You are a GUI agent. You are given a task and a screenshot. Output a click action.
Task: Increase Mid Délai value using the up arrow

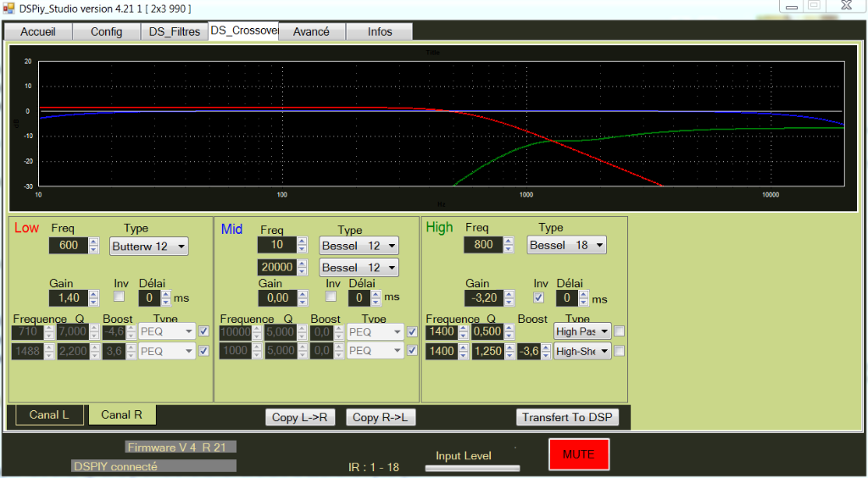click(376, 294)
